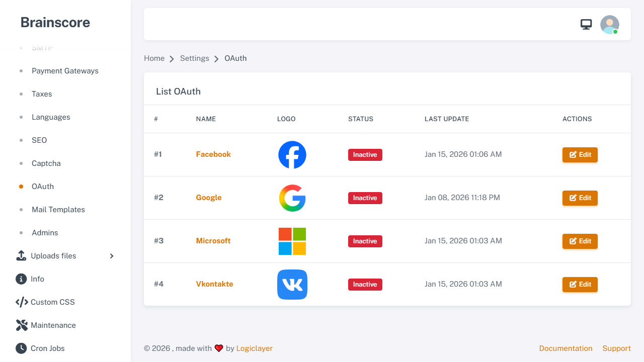The width and height of the screenshot is (644, 362).
Task: Edit the Vkontakte OAuth provider
Action: coord(580,285)
